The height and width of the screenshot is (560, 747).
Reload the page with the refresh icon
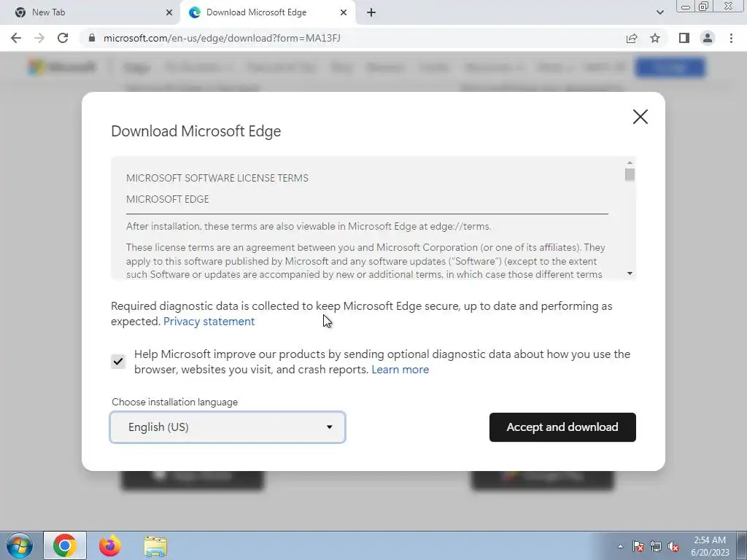(x=63, y=38)
